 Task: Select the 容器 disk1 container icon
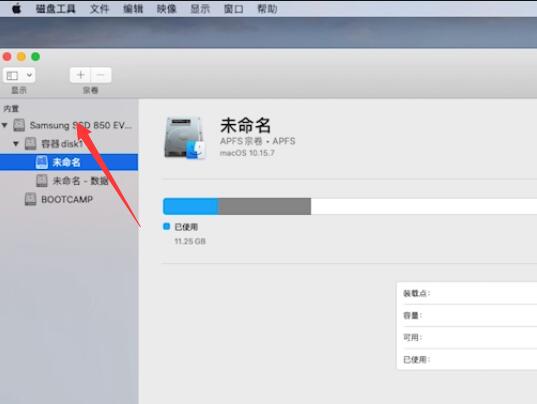[x=30, y=143]
